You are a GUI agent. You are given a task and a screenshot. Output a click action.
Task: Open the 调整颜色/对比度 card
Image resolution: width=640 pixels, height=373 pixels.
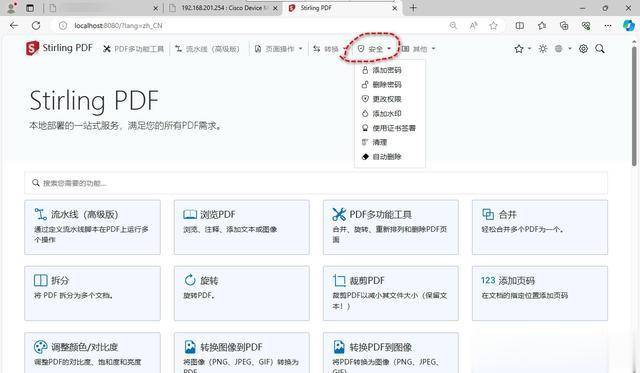tap(92, 353)
